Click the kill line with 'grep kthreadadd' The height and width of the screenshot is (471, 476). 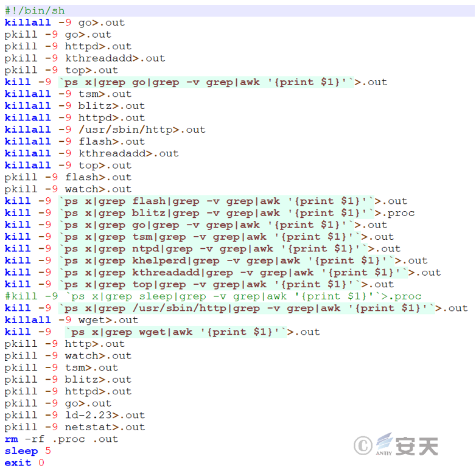(x=223, y=273)
